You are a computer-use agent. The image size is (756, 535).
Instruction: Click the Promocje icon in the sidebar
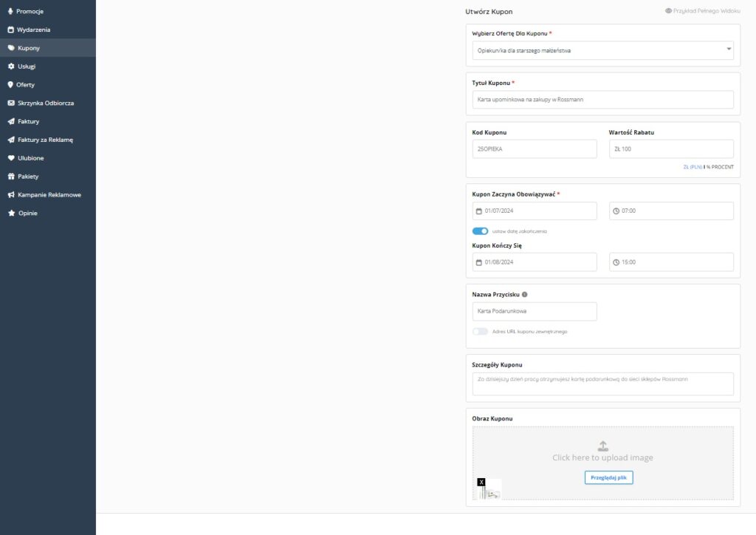pos(10,11)
